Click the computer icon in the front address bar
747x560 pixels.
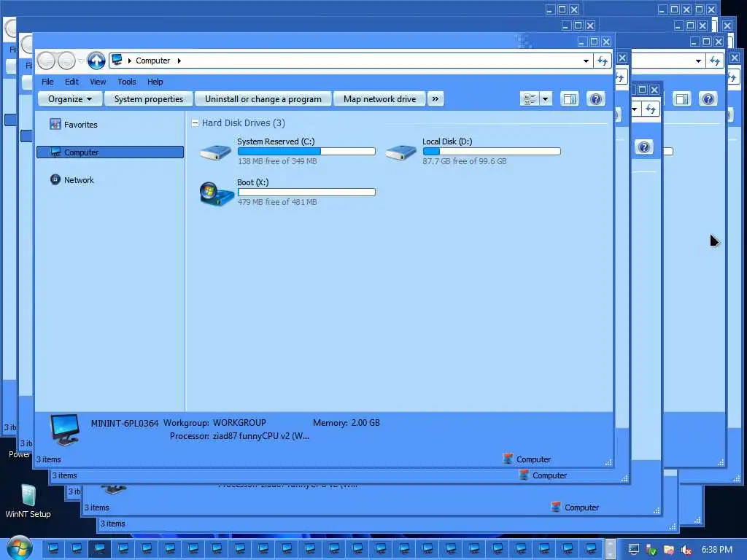(117, 60)
